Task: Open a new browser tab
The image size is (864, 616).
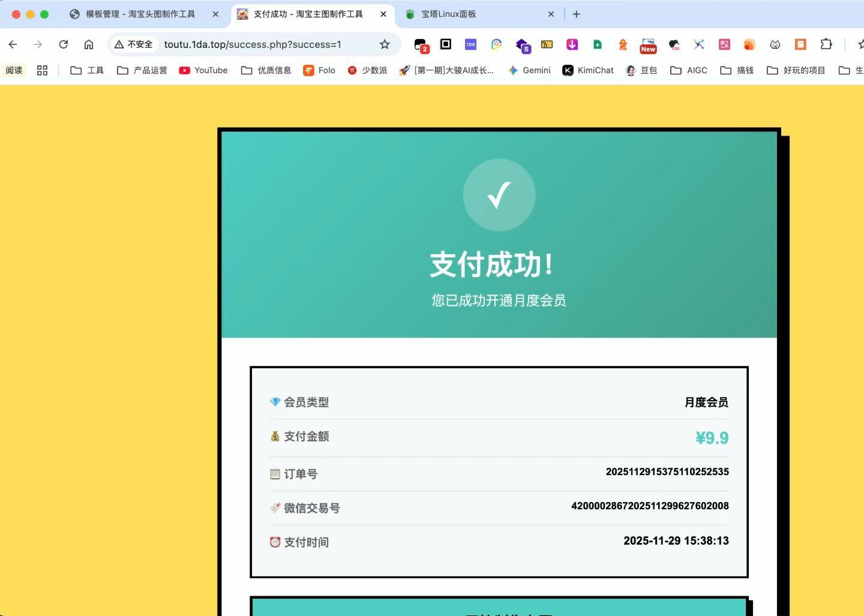Action: [x=576, y=14]
